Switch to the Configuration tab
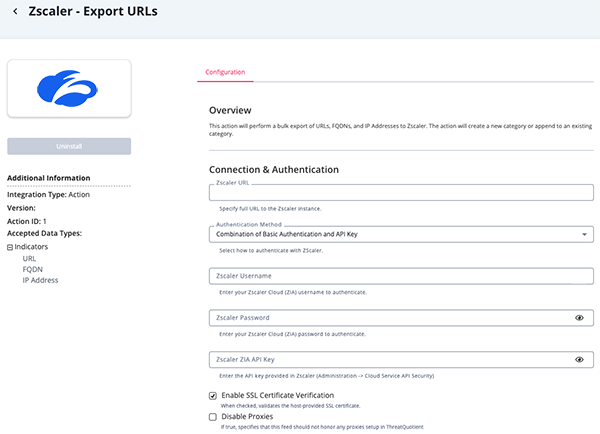Viewport: 600px width, 434px height. coord(225,72)
